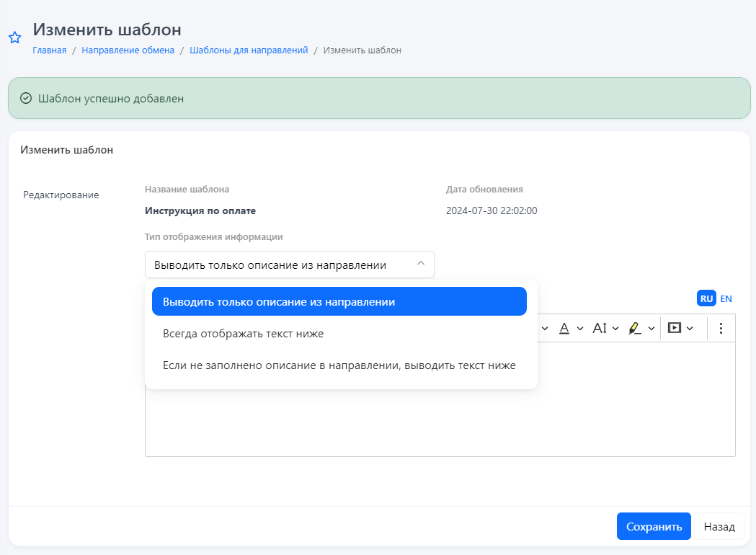Click the font size icon
This screenshot has width=756, height=555.
[x=600, y=328]
